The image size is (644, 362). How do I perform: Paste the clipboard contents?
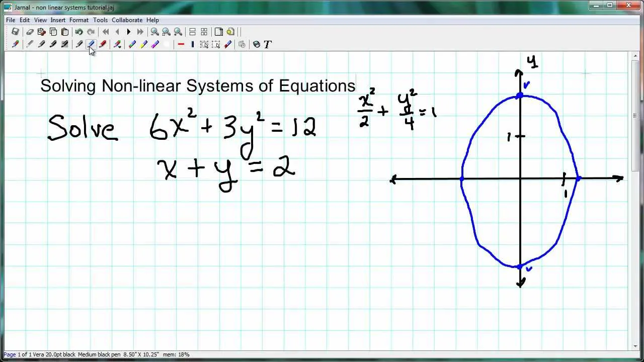tap(65, 32)
